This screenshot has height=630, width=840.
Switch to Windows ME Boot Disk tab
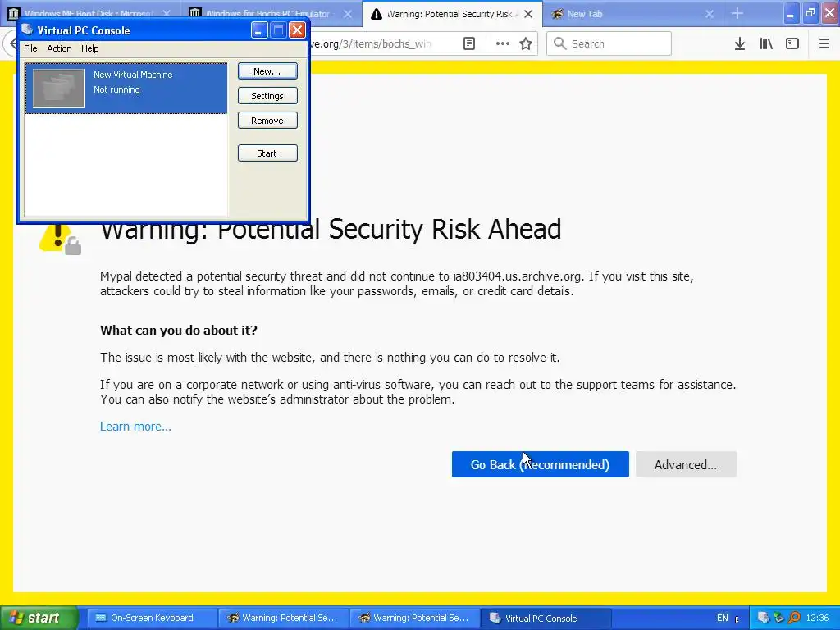[x=89, y=14]
